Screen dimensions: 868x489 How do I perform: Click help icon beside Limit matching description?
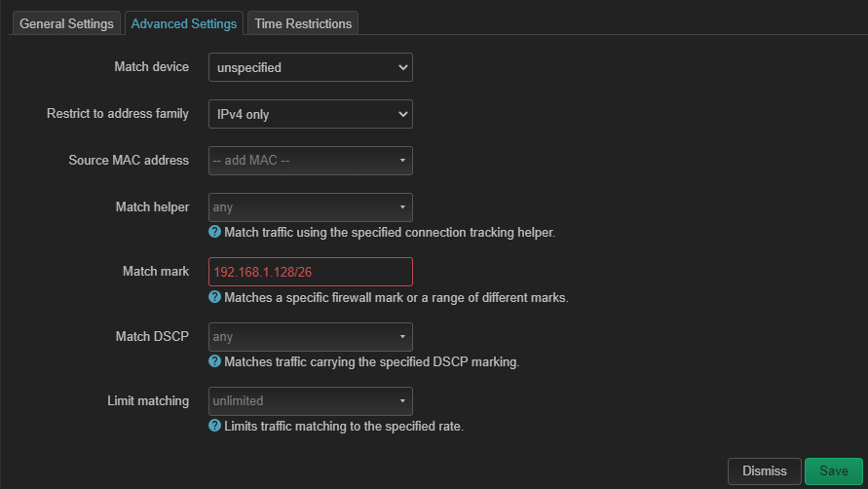214,426
